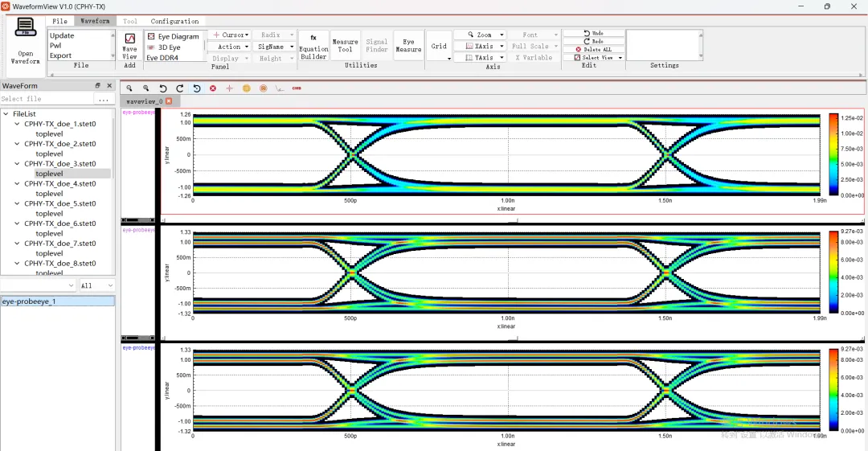Select the eye-probeeye_1 signal
The height and width of the screenshot is (451, 868).
click(58, 301)
